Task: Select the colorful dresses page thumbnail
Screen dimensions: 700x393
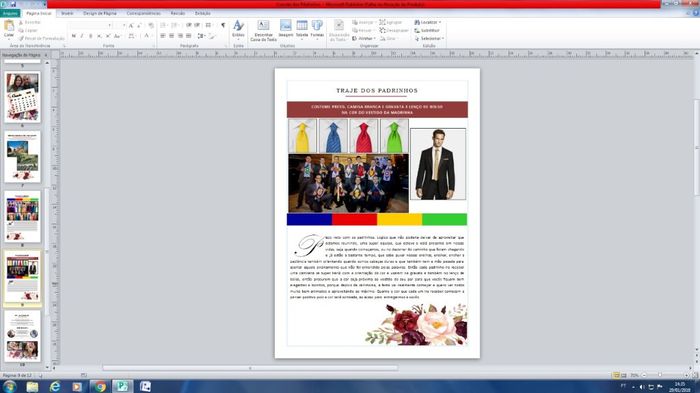Action: click(22, 217)
